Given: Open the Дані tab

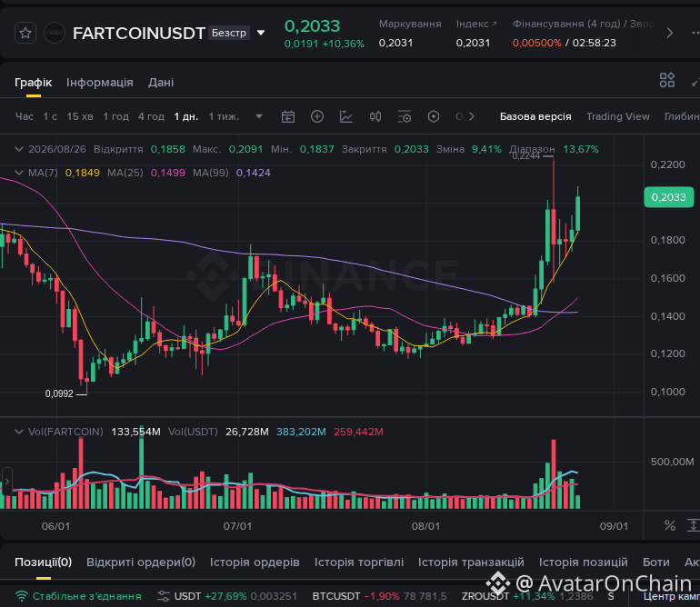Looking at the screenshot, I should [x=161, y=83].
